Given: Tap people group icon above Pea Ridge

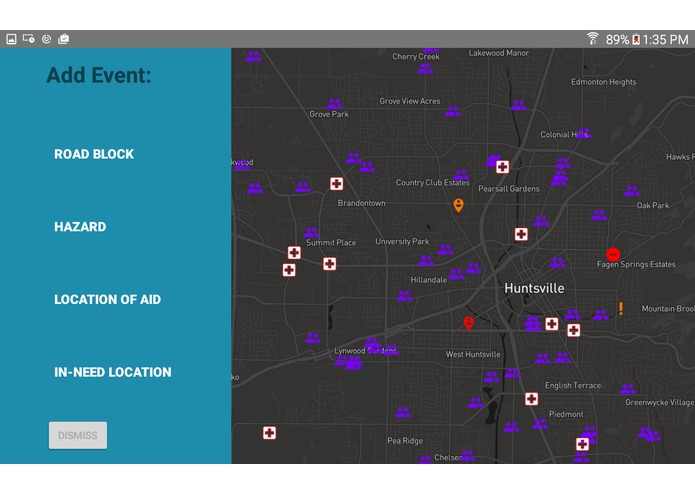Looking at the screenshot, I should 403,412.
